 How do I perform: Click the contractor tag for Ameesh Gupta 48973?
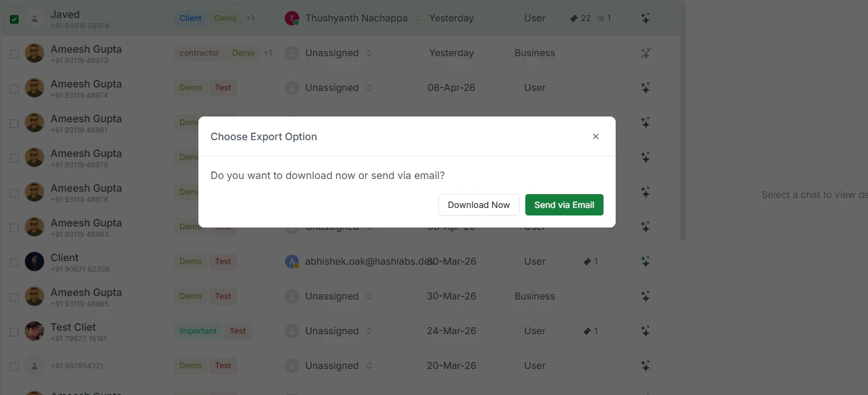coord(199,53)
